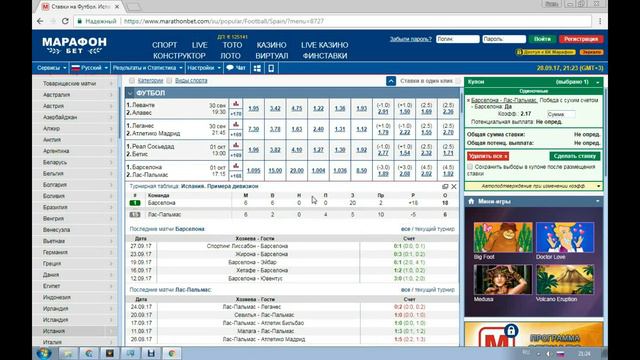This screenshot has width=640, height=360.
Task: Open the LIVE menu
Action: (200, 45)
